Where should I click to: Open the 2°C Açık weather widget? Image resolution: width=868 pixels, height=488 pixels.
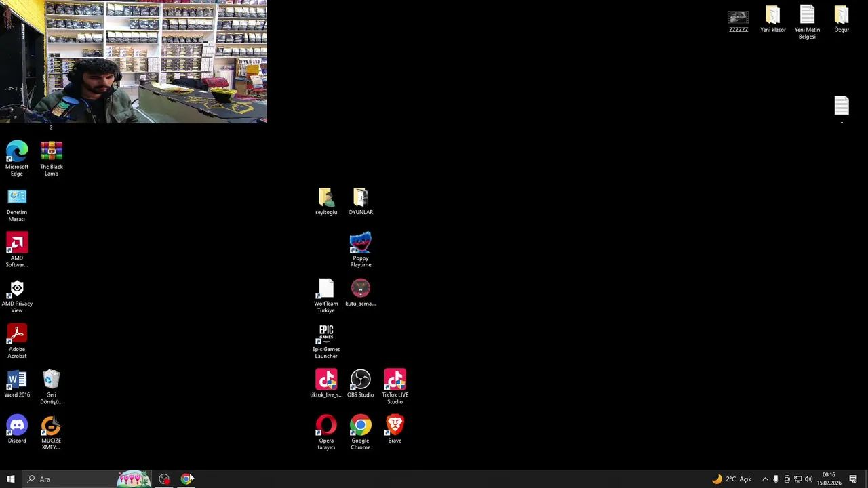pos(731,479)
